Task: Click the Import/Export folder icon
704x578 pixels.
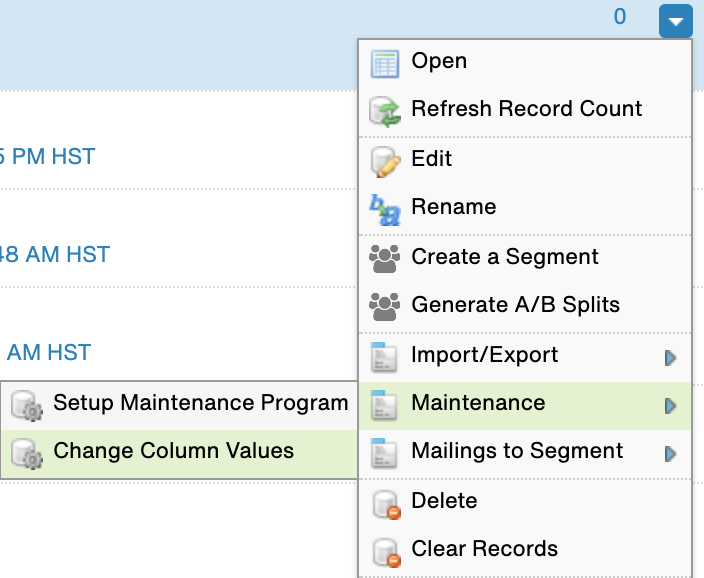Action: pyautogui.click(x=384, y=357)
